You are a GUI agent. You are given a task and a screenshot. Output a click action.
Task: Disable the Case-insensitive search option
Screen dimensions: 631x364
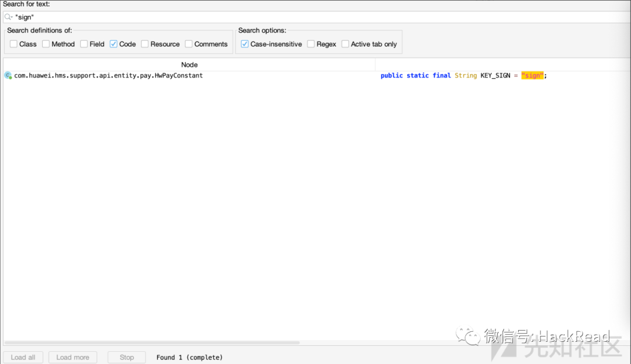pos(245,44)
